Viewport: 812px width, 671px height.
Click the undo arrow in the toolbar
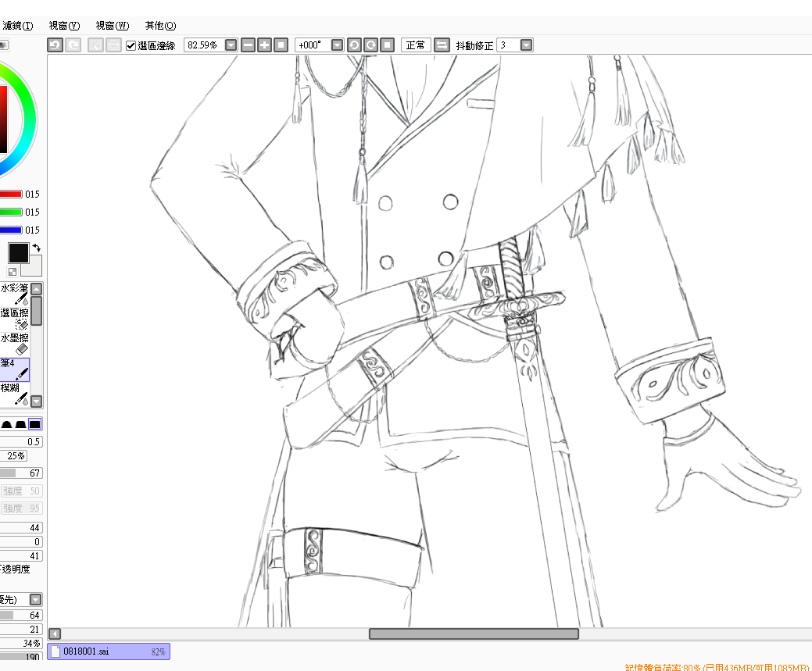click(x=55, y=45)
